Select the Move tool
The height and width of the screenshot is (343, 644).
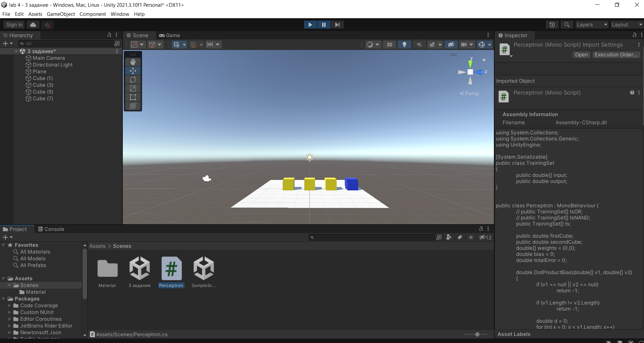coord(133,71)
